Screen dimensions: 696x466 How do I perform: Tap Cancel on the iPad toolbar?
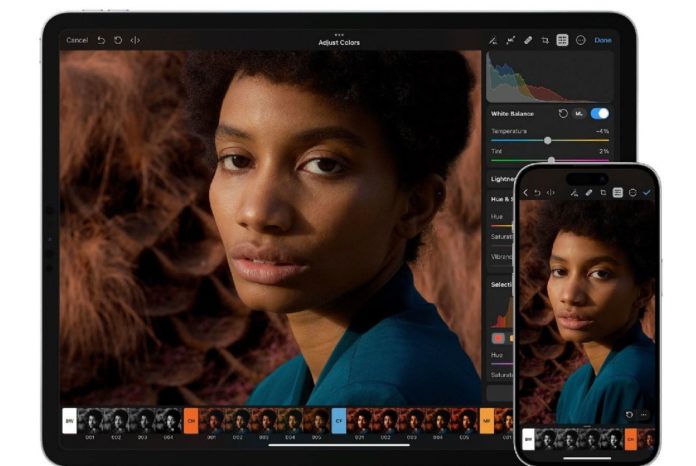click(x=77, y=40)
